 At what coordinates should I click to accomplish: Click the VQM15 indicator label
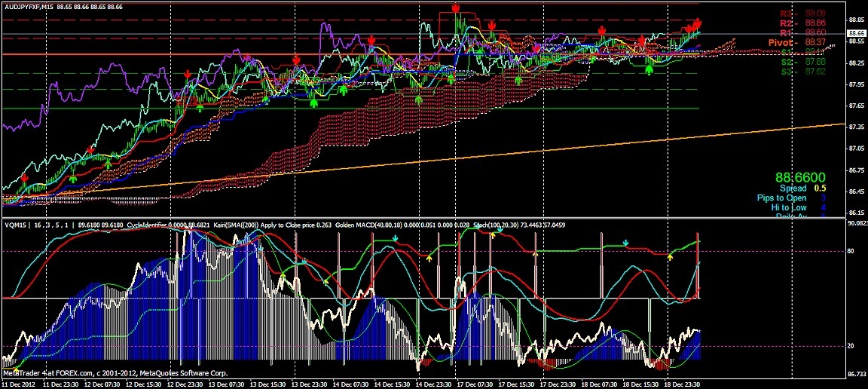[x=15, y=225]
